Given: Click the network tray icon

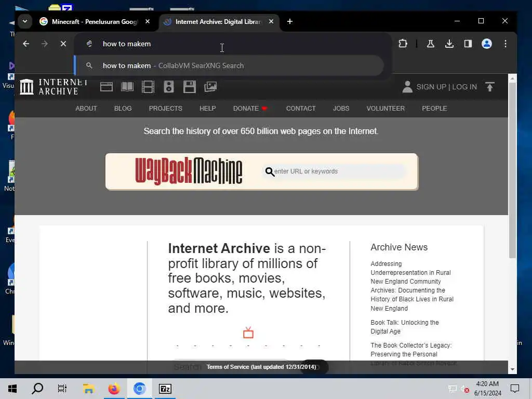Looking at the screenshot, I should click(453, 389).
